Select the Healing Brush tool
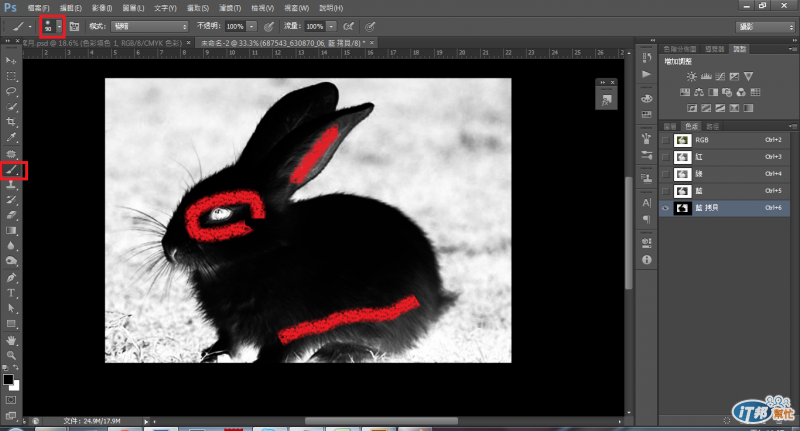This screenshot has height=431, width=800. point(11,154)
